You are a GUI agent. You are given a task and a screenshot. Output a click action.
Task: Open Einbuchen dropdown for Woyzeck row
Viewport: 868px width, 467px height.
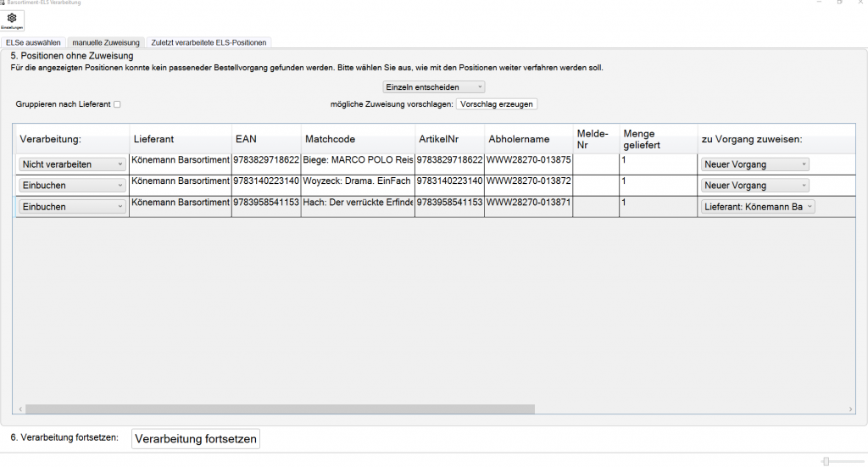point(72,186)
